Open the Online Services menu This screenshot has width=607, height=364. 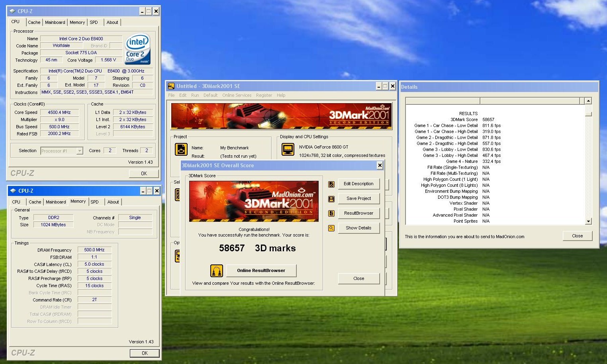point(237,96)
